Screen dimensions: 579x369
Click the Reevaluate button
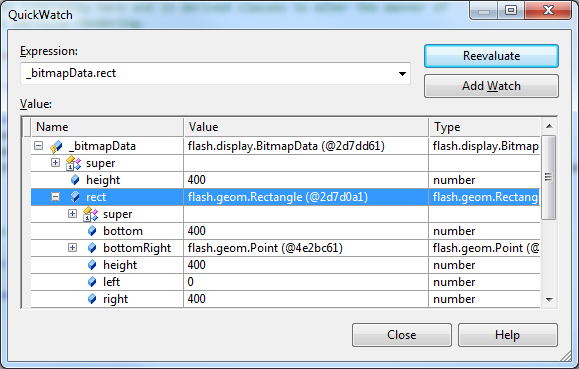click(x=491, y=56)
